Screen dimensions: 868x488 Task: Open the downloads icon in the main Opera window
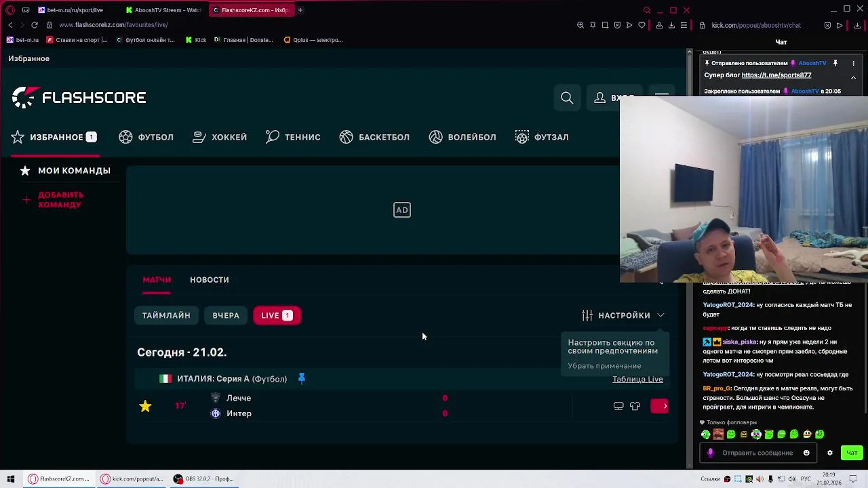coord(671,25)
